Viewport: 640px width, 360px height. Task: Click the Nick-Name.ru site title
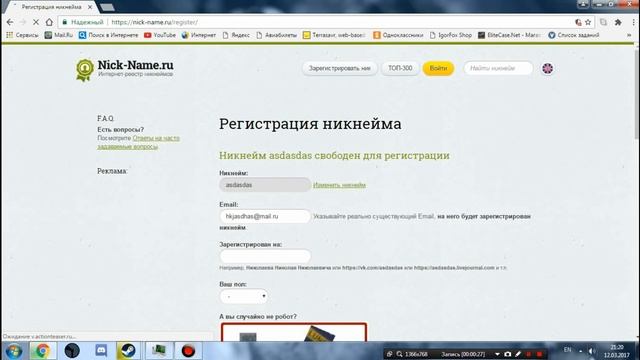(135, 65)
